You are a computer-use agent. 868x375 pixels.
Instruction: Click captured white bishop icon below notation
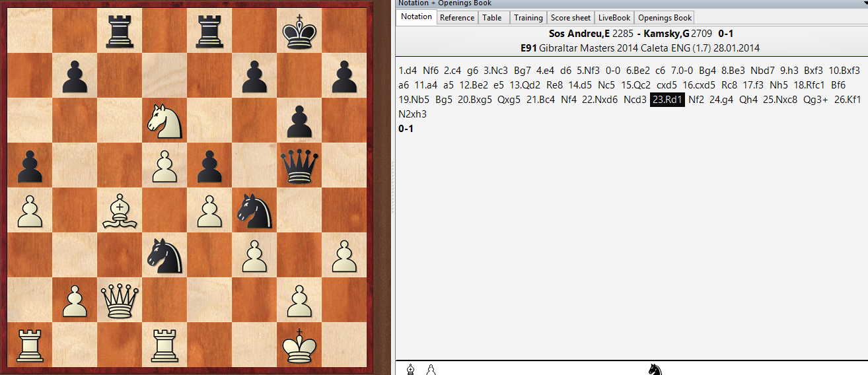pos(411,369)
